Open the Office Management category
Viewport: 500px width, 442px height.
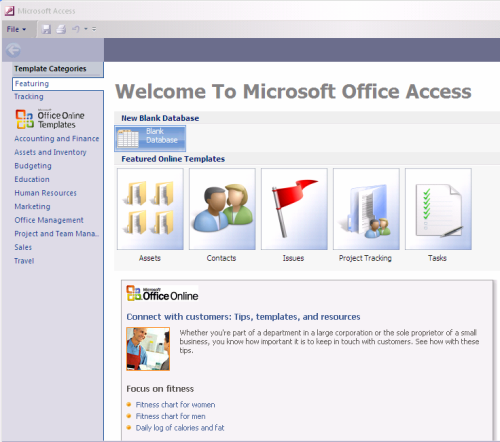(x=49, y=220)
